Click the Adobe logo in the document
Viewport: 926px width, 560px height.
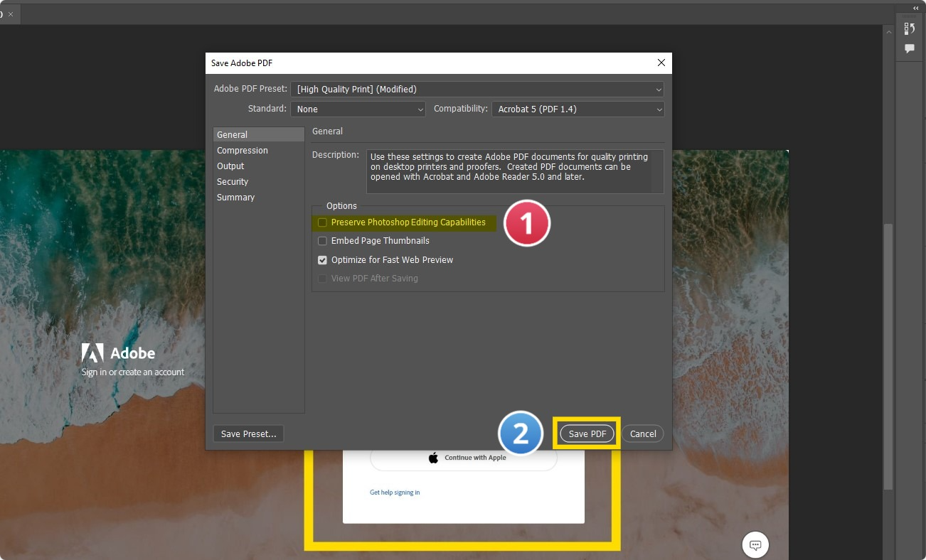click(118, 353)
